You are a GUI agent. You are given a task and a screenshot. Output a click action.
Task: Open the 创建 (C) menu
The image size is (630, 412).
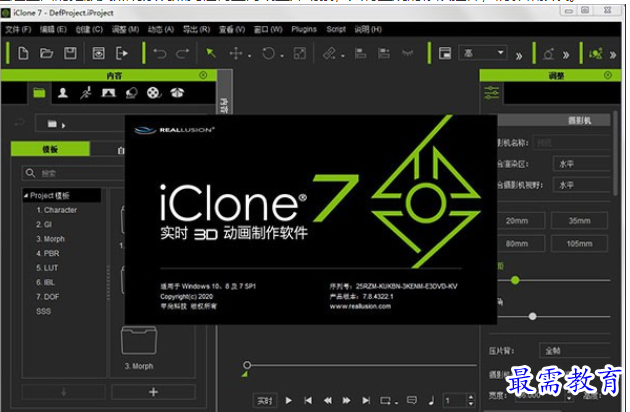(89, 29)
